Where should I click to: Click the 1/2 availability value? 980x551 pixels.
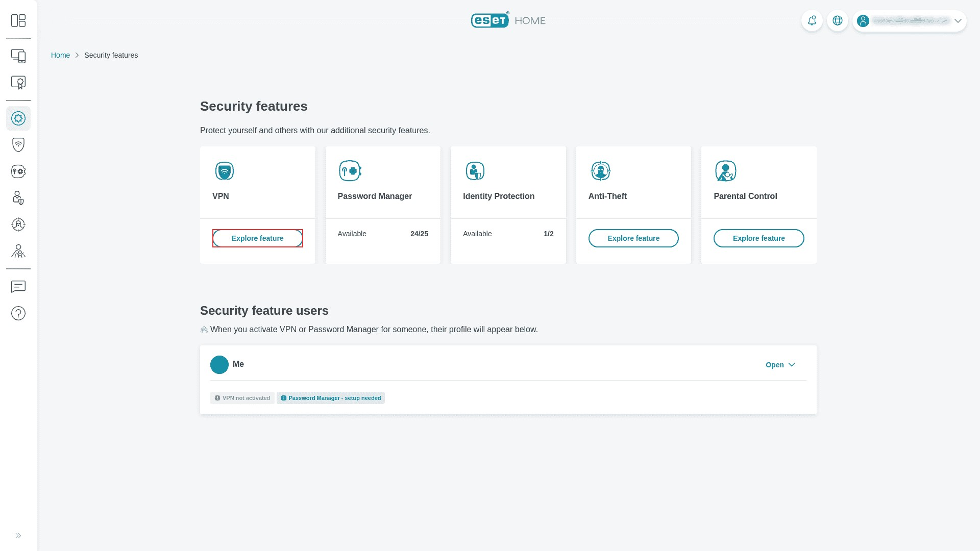coord(549,234)
